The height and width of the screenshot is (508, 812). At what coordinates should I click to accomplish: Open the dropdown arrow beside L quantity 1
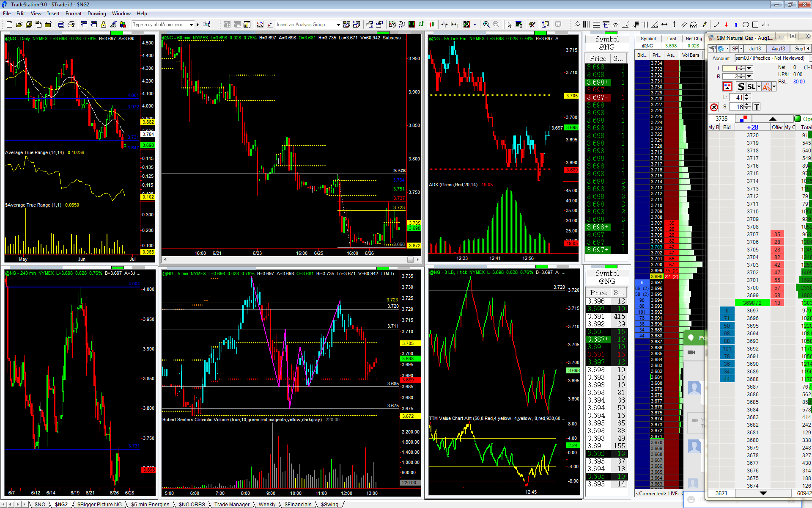[x=749, y=68]
